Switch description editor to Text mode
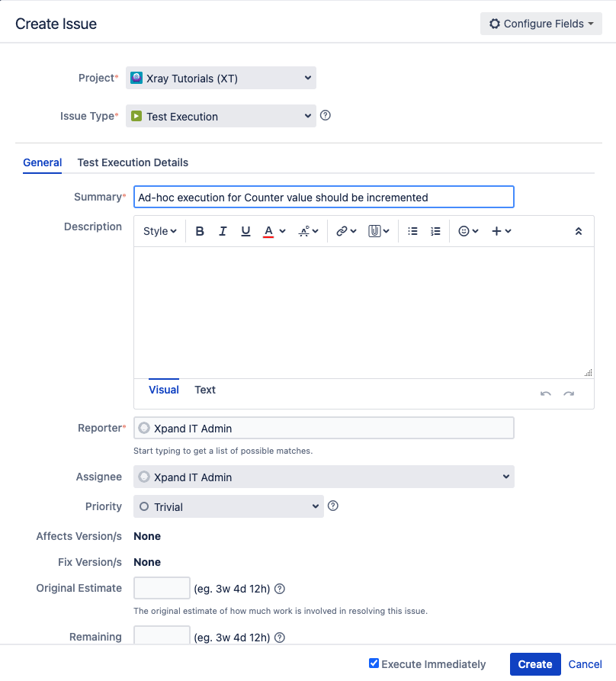The image size is (616, 681). pyautogui.click(x=205, y=390)
